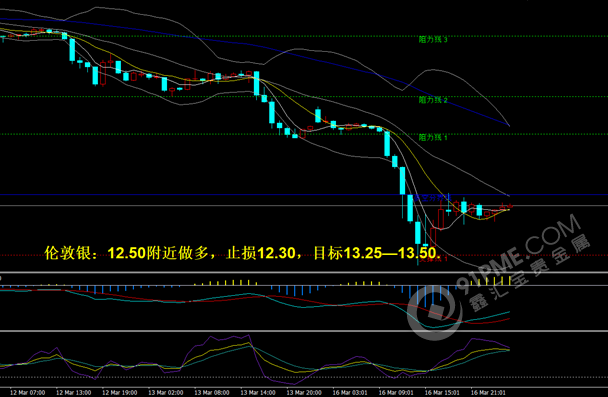This screenshot has width=608, height=397.
Task: Select the blue 多空分界线 label
Action: click(x=432, y=198)
